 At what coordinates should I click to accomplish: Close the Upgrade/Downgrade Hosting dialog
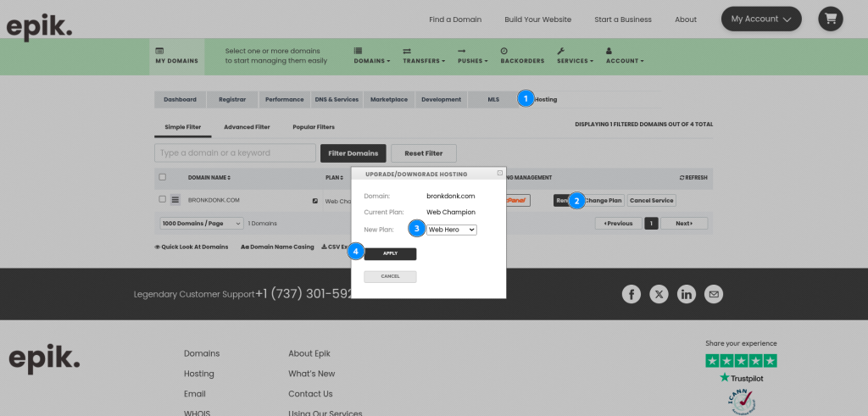[500, 173]
